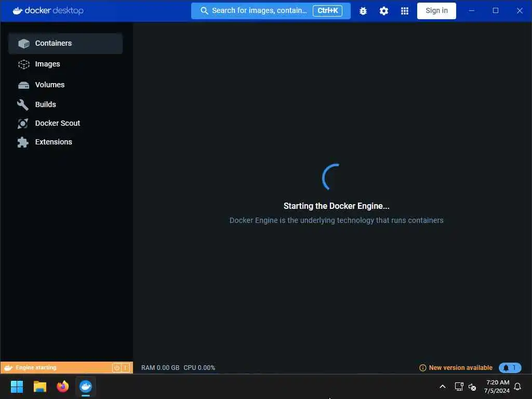This screenshot has width=532, height=399.
Task: Open File Explorer from the taskbar
Action: click(x=39, y=387)
